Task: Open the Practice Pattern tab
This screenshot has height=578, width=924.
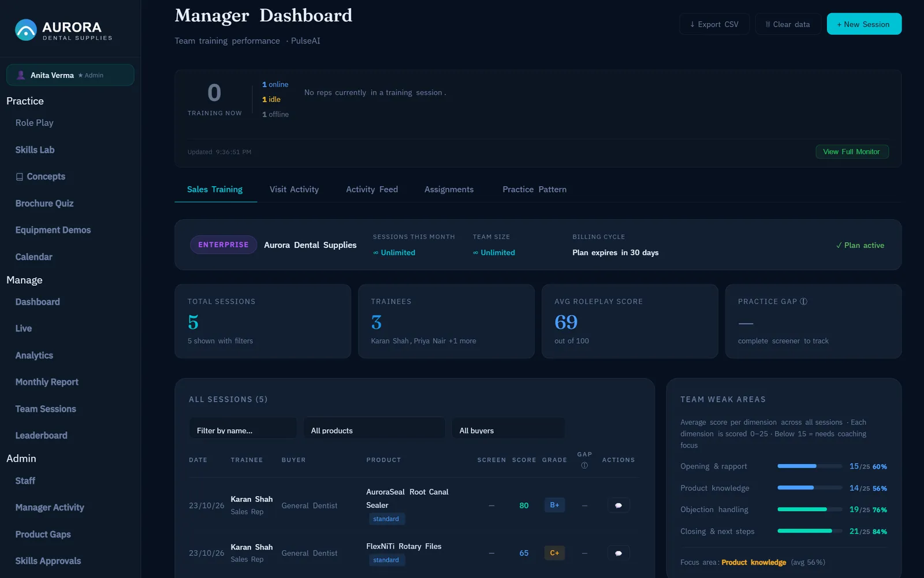Action: 534,190
